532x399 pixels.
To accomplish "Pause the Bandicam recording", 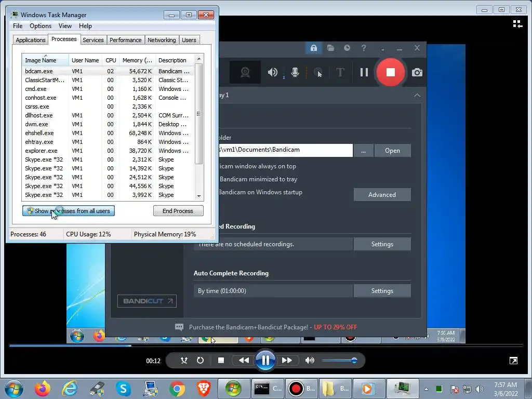I will 364,72.
